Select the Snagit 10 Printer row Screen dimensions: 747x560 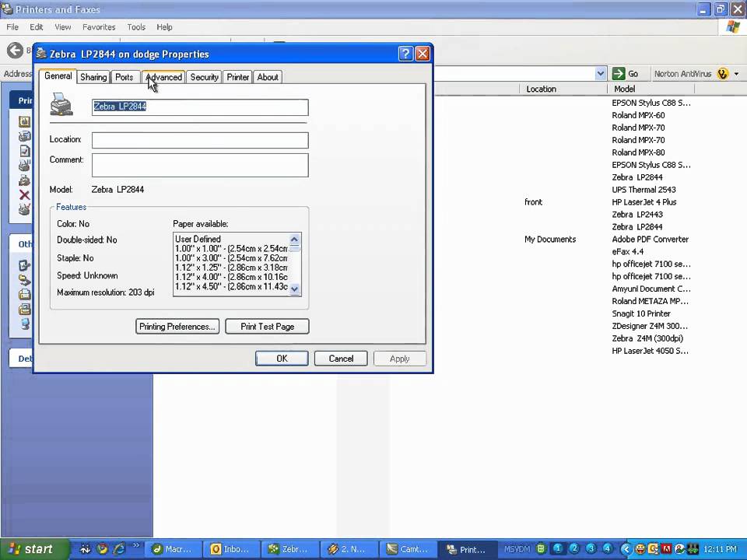[640, 313]
